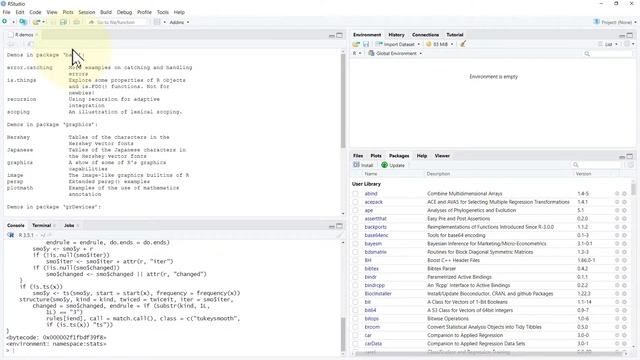
Task: Click the Go to file/function search box
Action: (116, 22)
